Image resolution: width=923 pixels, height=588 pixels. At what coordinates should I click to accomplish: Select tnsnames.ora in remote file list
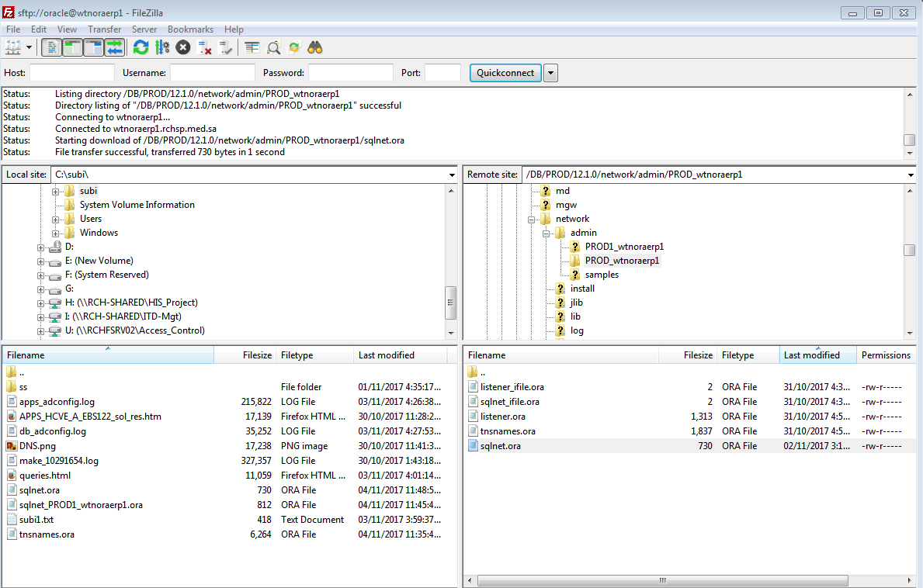click(508, 431)
